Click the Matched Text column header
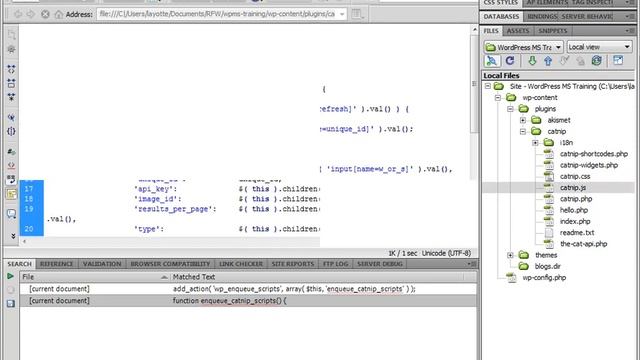Viewport: 640px width, 360px height. tap(317, 277)
